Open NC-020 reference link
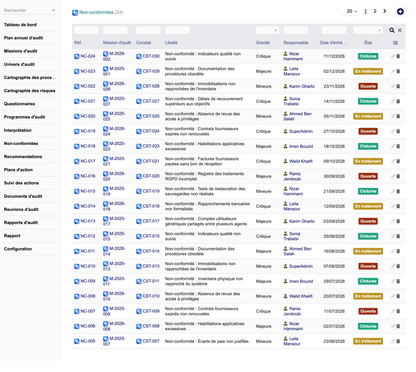416x372 pixels. [88, 116]
